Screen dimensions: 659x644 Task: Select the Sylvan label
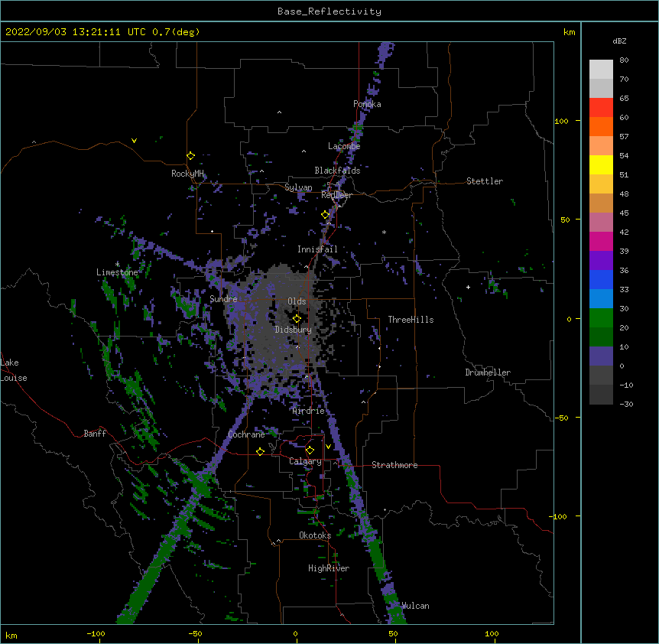click(298, 187)
